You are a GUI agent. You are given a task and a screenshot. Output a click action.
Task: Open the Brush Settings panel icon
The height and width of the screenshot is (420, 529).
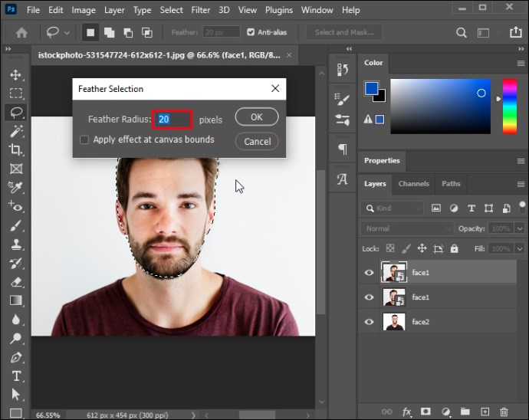click(342, 100)
